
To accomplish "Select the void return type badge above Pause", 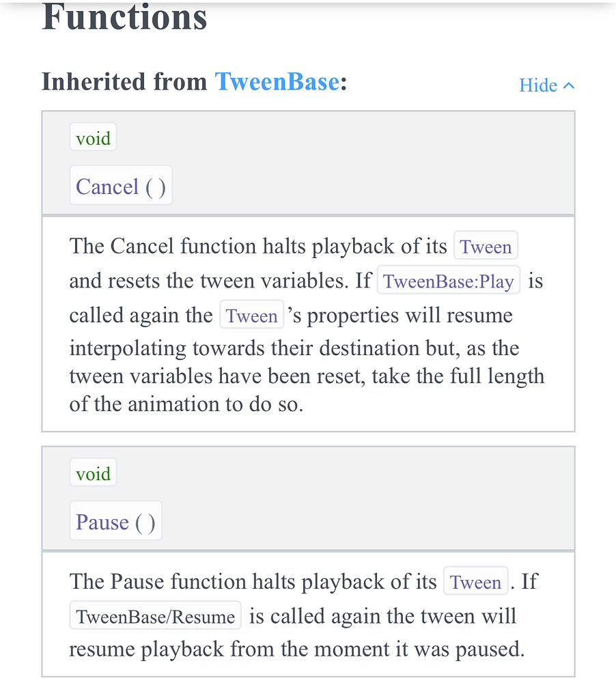I will point(93,472).
